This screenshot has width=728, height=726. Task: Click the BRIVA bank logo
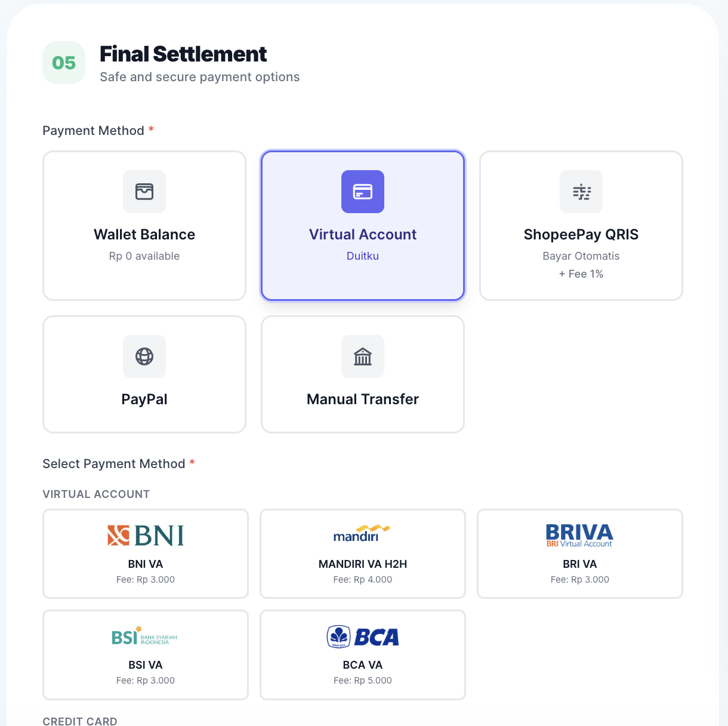tap(579, 535)
